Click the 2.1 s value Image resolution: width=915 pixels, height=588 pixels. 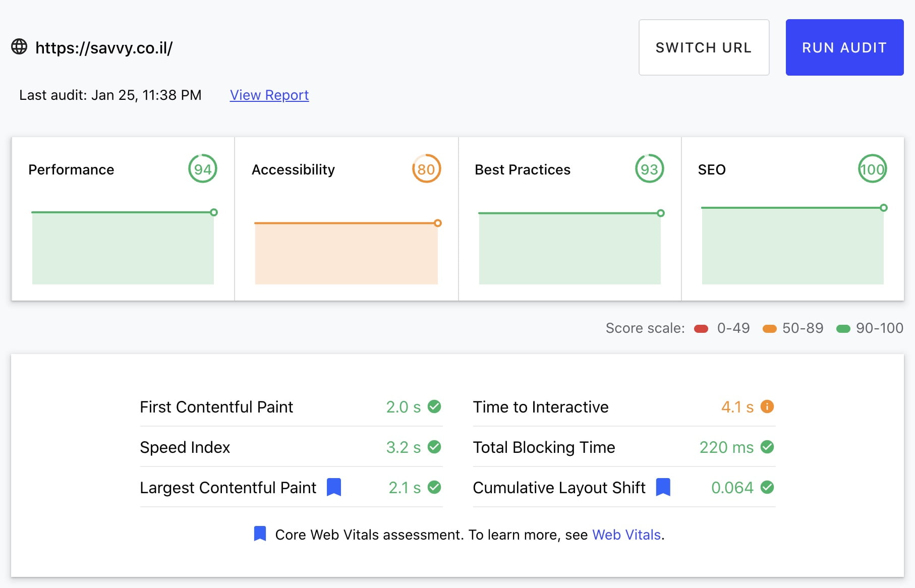coord(405,488)
